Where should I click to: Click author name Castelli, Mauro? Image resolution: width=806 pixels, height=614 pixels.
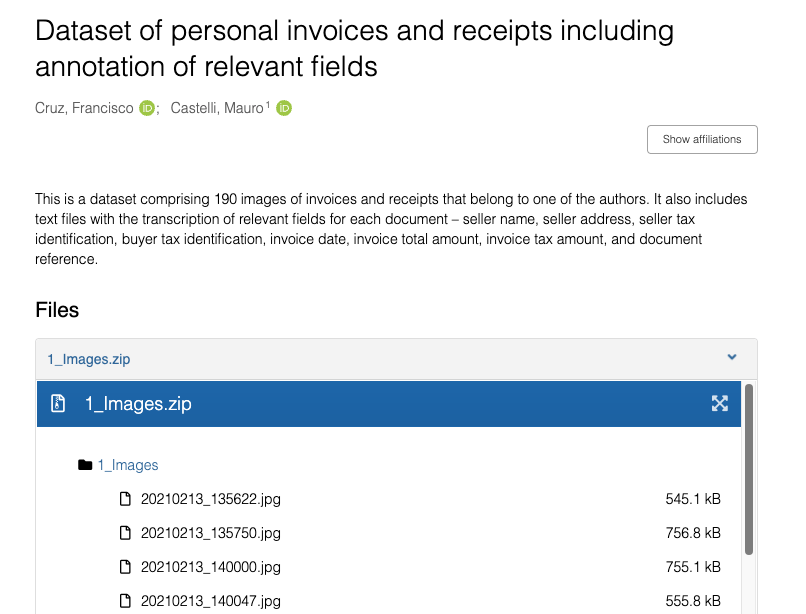click(217, 108)
